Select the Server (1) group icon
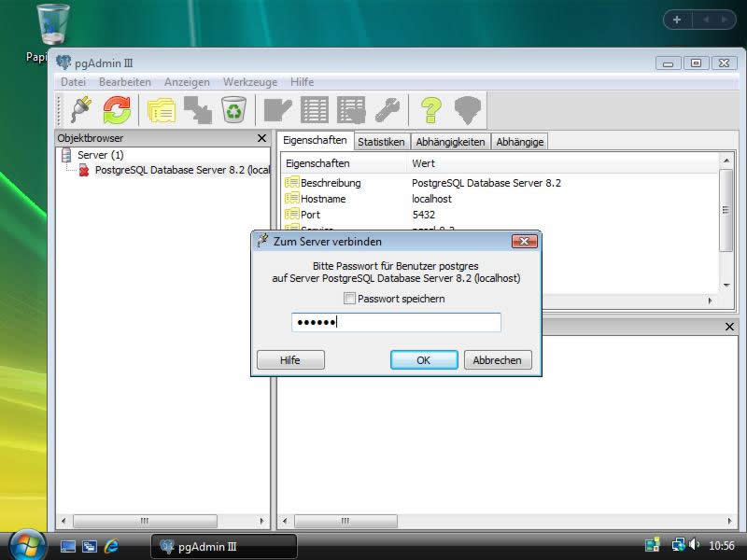Viewport: 747px width, 560px height. pyautogui.click(x=66, y=155)
